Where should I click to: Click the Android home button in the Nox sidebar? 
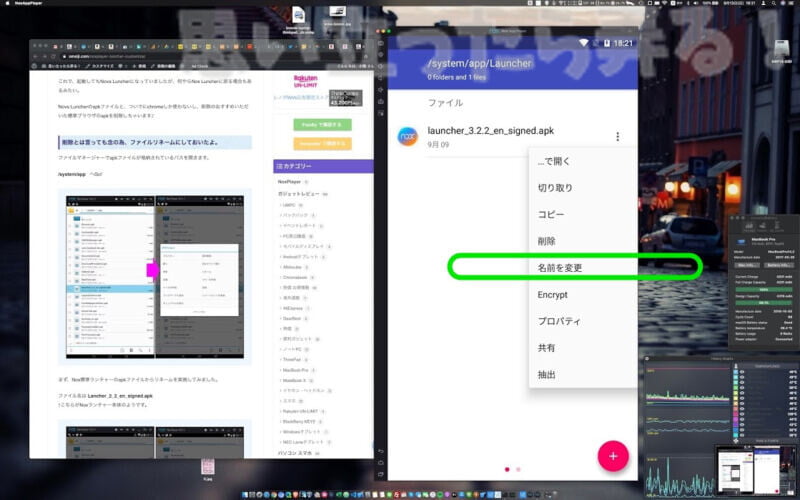381,463
